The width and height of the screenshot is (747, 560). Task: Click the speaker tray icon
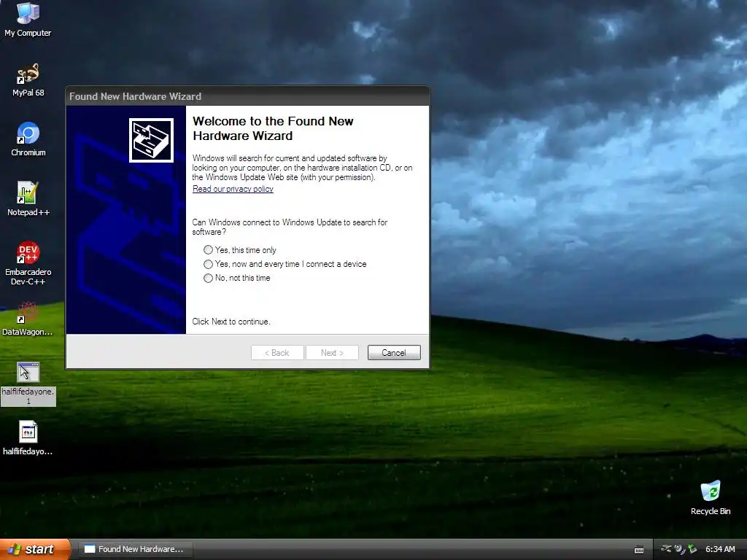pos(679,549)
